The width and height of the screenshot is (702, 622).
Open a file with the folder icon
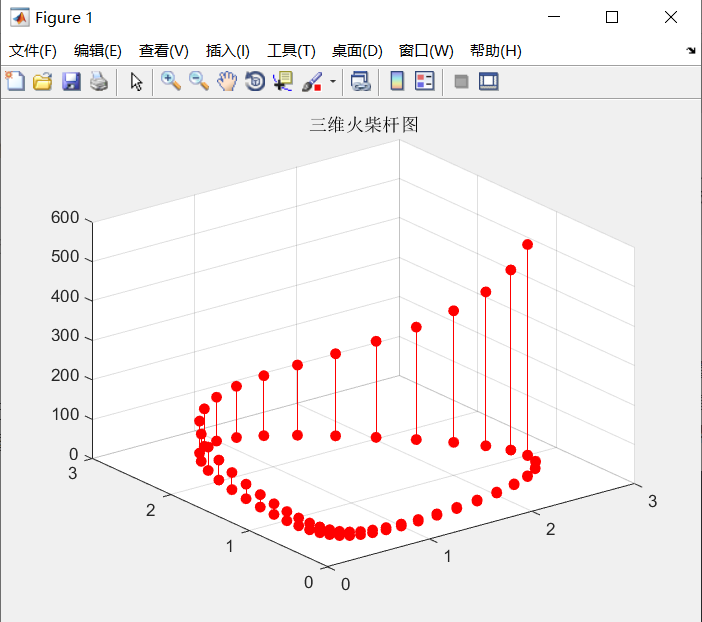pos(43,82)
